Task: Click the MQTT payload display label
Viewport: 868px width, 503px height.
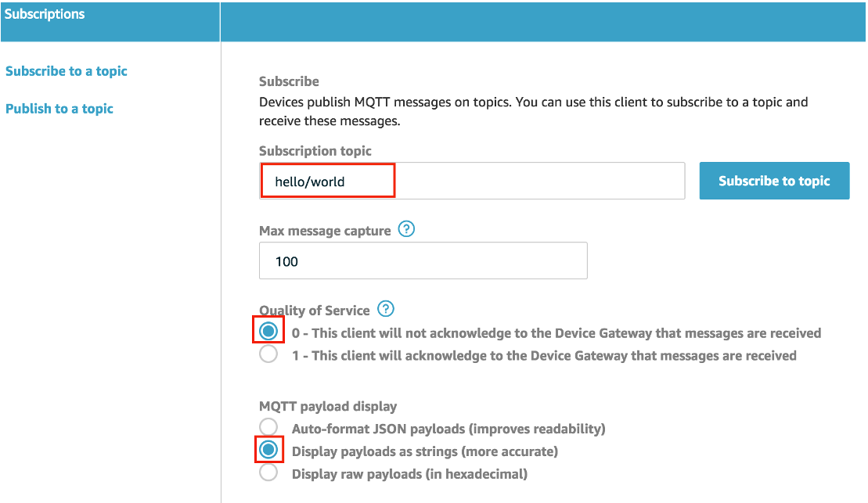Action: pyautogui.click(x=328, y=406)
